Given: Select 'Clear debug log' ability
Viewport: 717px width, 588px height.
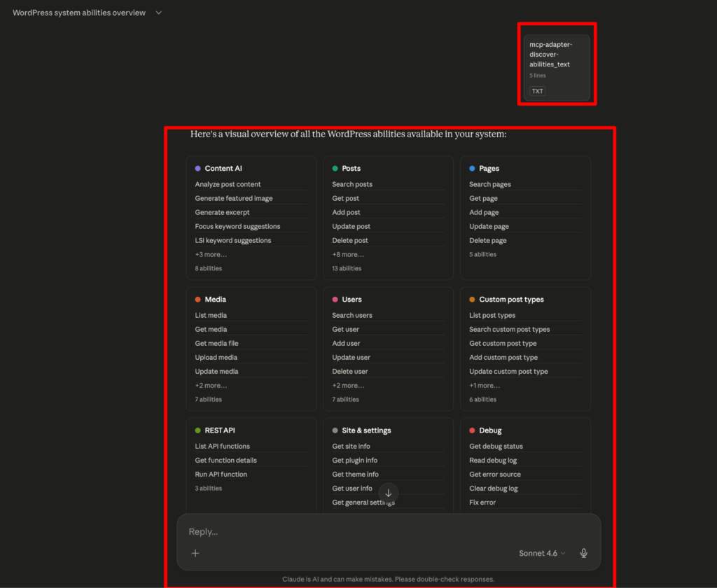Looking at the screenshot, I should click(494, 489).
